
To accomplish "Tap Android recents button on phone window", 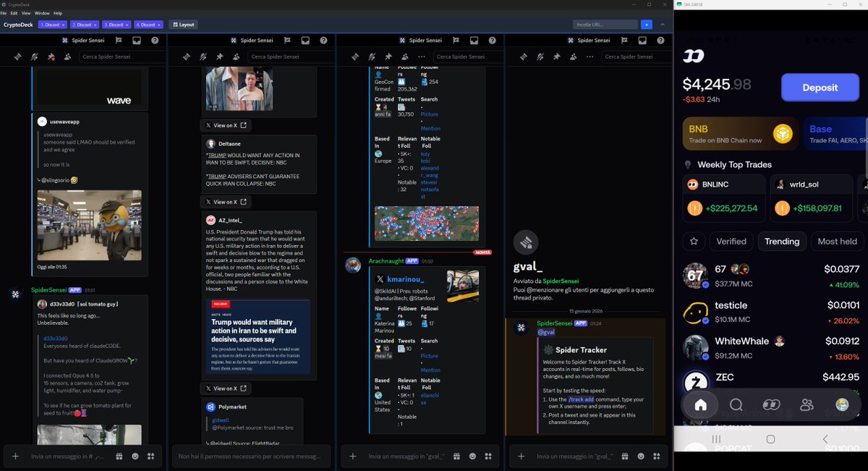I will coord(716,439).
